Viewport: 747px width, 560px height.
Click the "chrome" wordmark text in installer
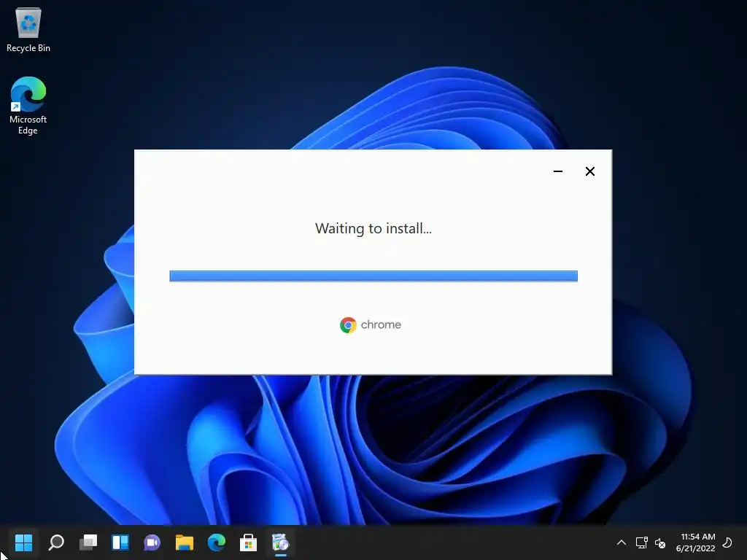point(381,324)
